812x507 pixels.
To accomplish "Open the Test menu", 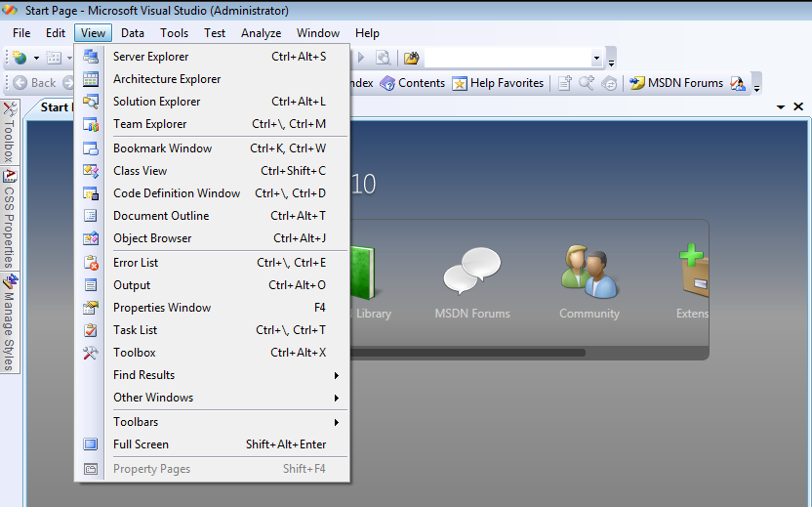I will coord(215,33).
